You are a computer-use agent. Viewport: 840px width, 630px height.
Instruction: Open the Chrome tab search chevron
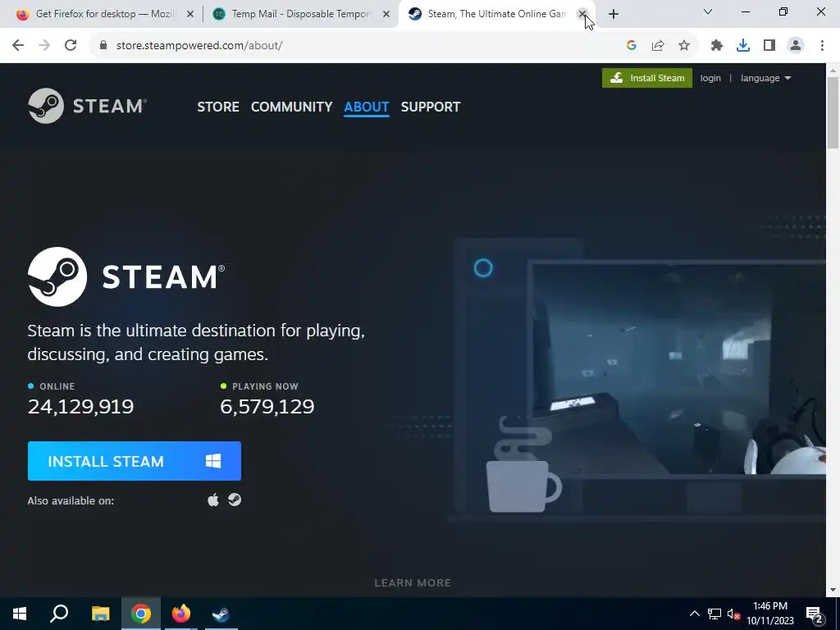pos(708,11)
